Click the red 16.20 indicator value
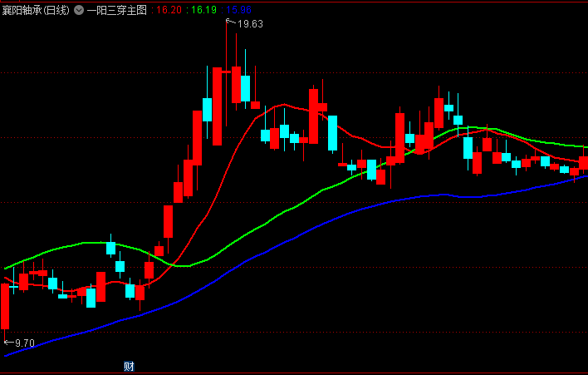 [169, 10]
